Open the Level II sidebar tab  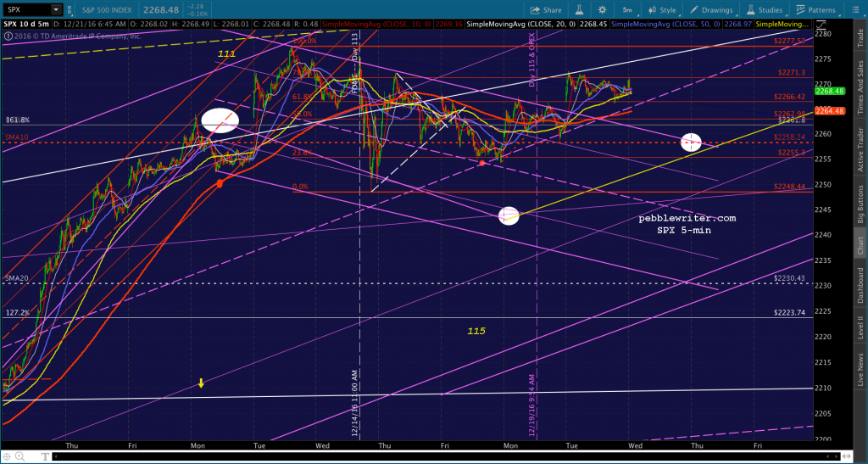861,327
